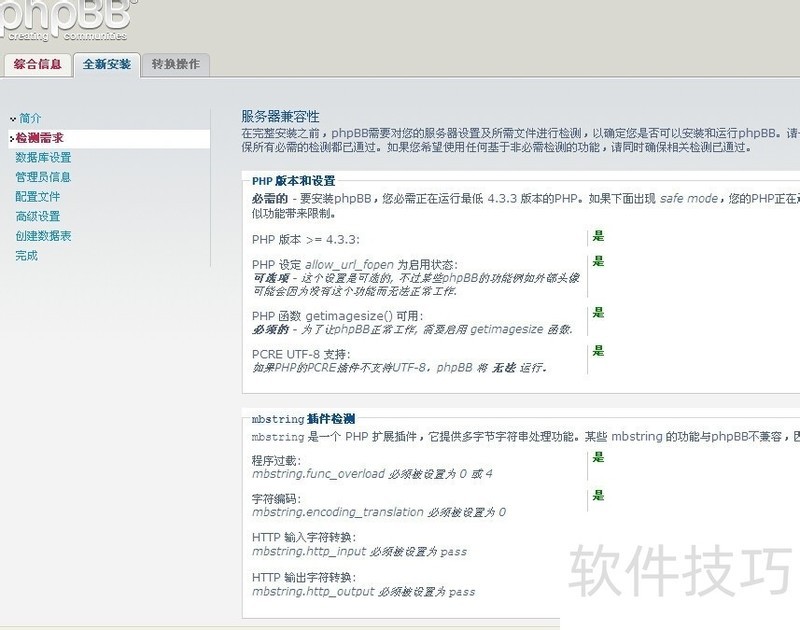This screenshot has height=630, width=800.
Task: Click the 是 result for 字符编码
Action: pos(598,496)
